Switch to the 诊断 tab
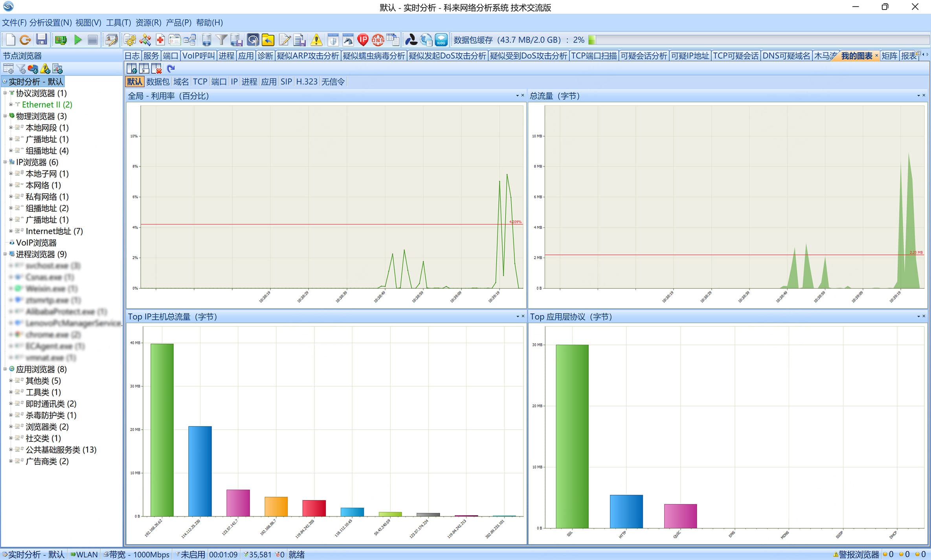 click(265, 56)
